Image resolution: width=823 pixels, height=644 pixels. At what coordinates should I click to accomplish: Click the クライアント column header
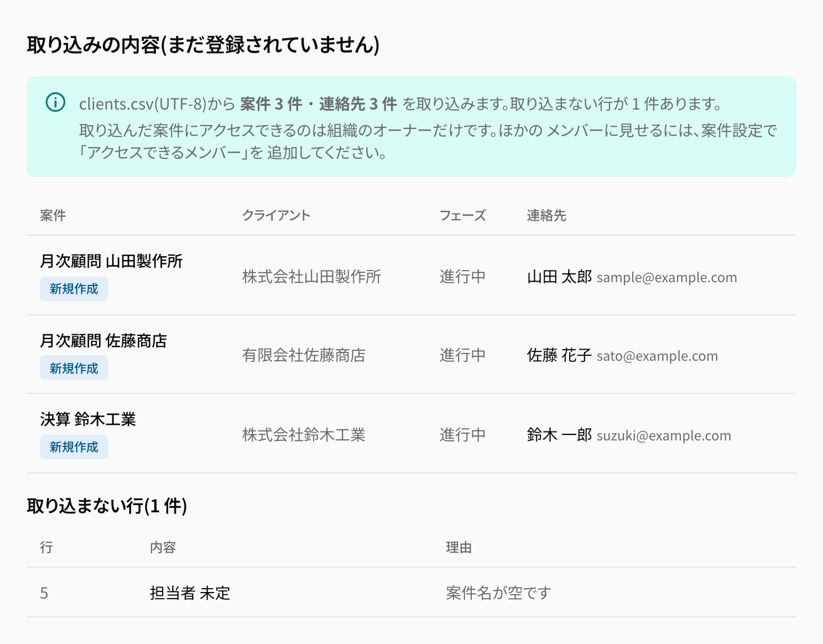[x=276, y=215]
